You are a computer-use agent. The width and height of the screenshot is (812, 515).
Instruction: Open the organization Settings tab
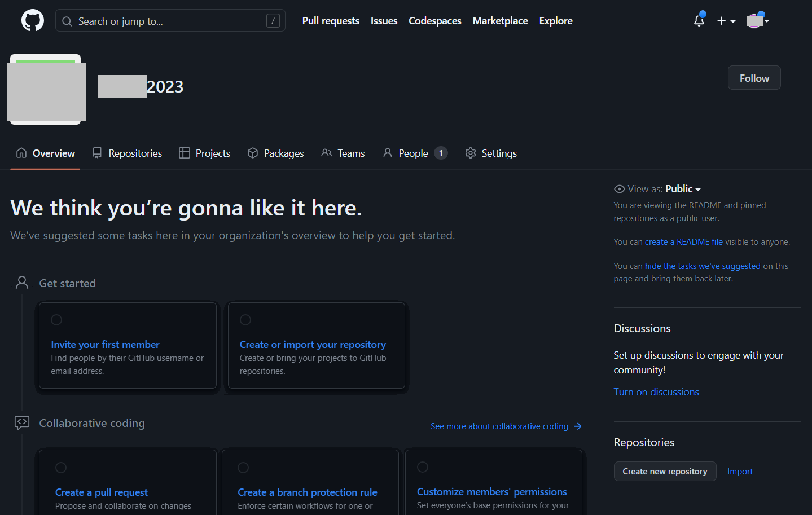click(x=490, y=153)
